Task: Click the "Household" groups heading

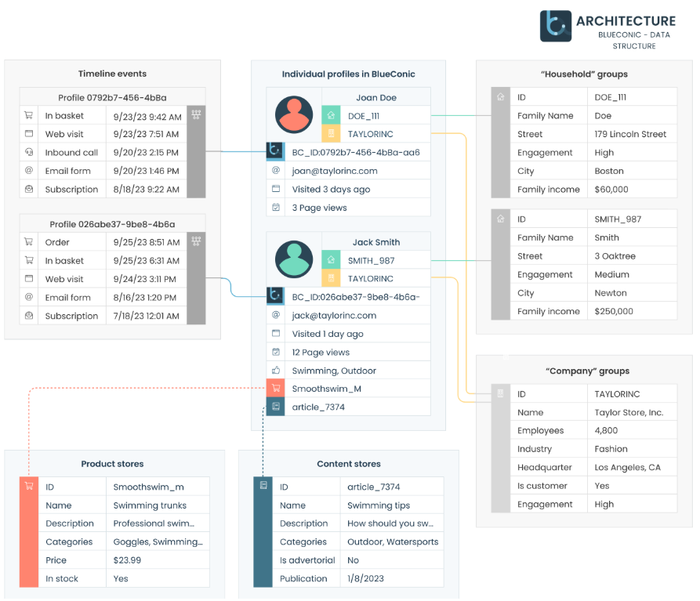Action: point(584,74)
